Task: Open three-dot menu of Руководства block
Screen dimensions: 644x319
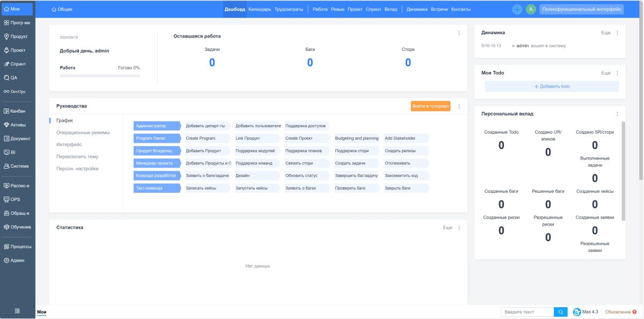Action: pyautogui.click(x=459, y=106)
